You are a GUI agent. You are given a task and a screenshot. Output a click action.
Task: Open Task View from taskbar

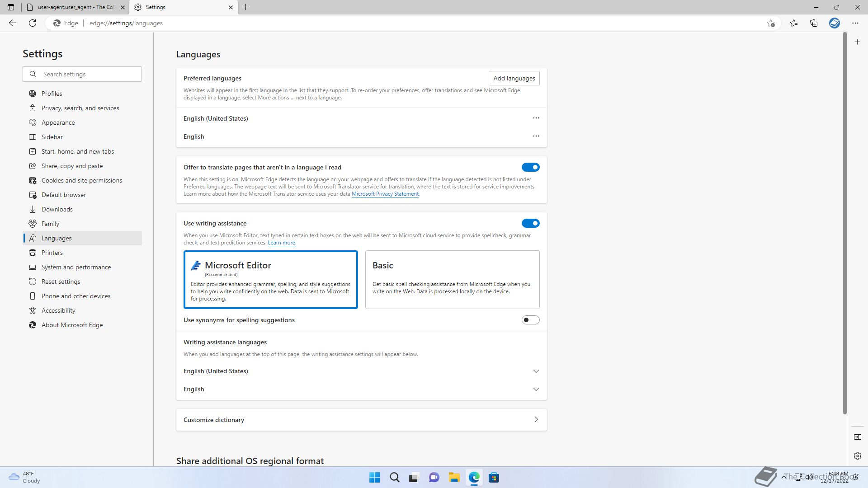[x=414, y=478]
